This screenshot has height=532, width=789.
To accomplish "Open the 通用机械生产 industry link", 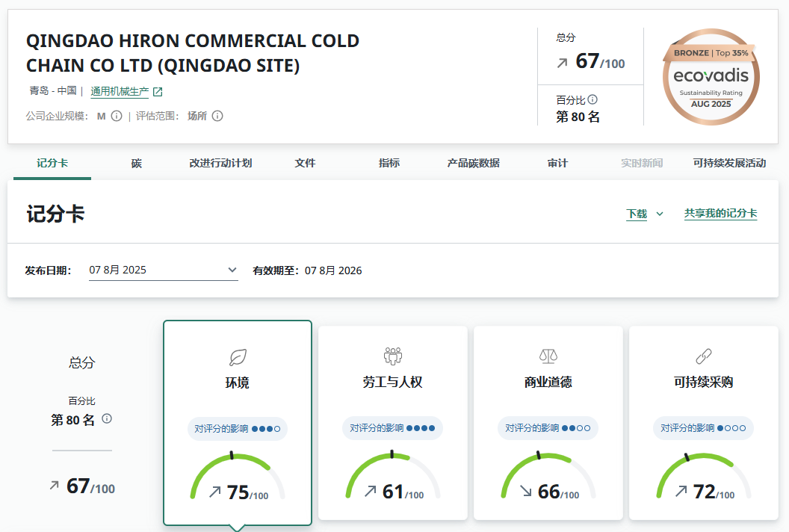I will click(120, 92).
